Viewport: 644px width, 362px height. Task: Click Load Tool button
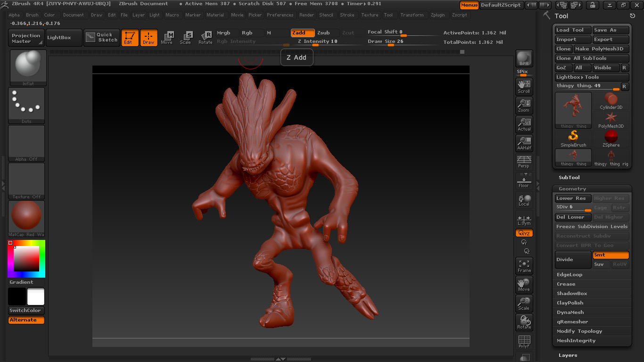click(x=573, y=30)
